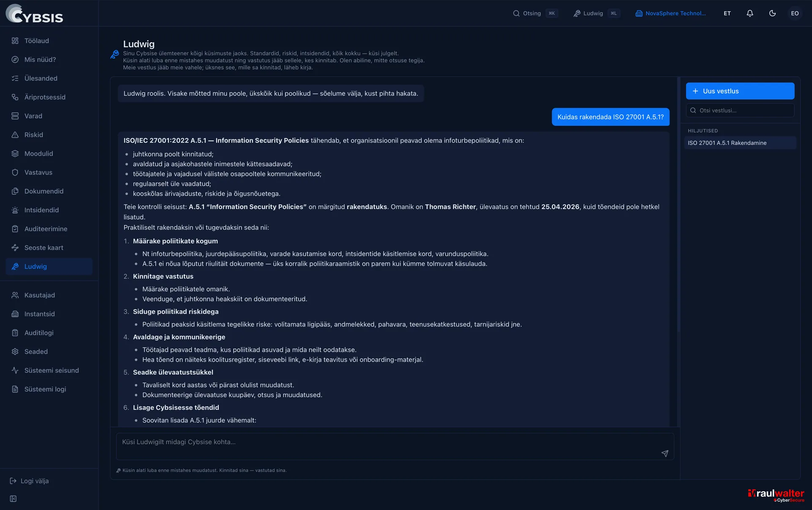Click the user message "Kuidas rakendada ISO 27001 A.5.1?"
Image resolution: width=812 pixels, height=510 pixels.
[x=610, y=117]
